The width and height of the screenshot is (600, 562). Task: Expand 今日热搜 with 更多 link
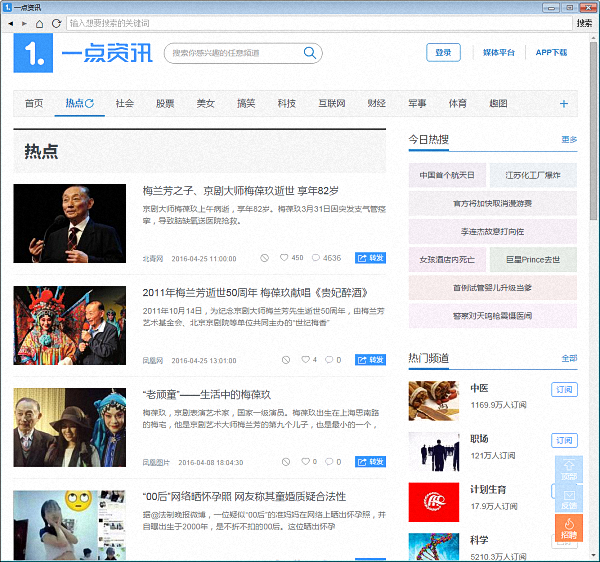pos(569,140)
